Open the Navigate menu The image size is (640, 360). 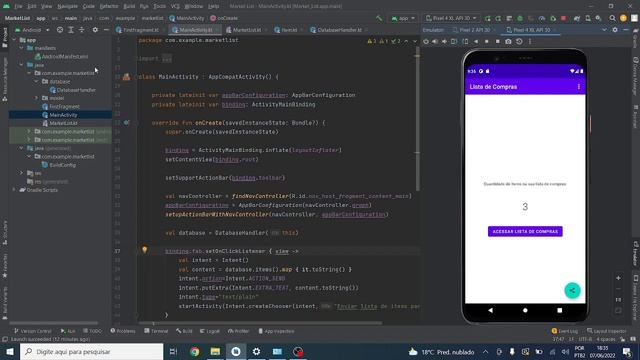[67, 6]
